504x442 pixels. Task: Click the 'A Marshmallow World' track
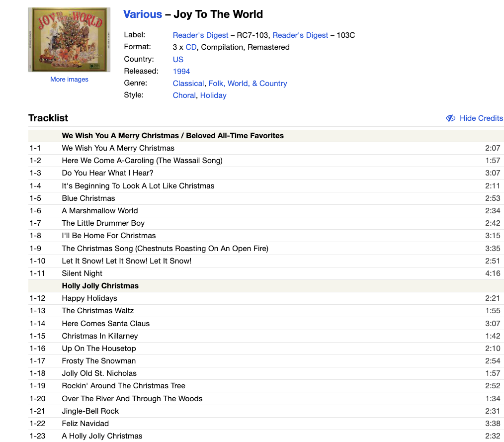99,211
